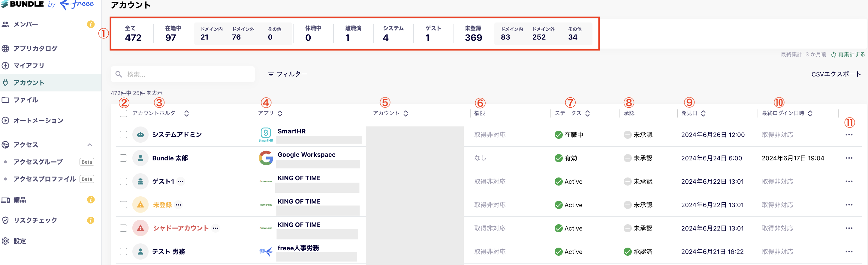This screenshot has width=868, height=265.
Task: Open オートメーション in the sidebar
Action: click(38, 121)
